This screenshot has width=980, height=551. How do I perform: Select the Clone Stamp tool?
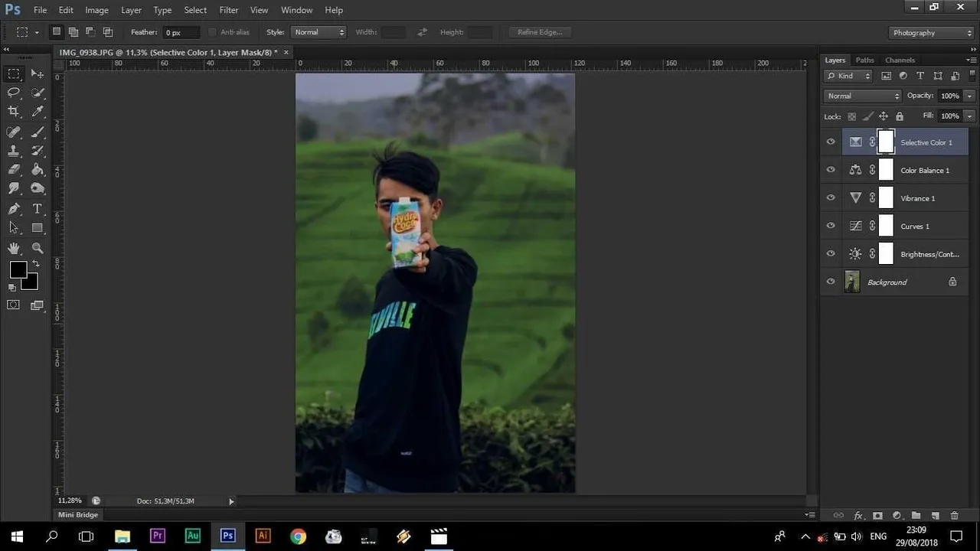click(x=14, y=151)
